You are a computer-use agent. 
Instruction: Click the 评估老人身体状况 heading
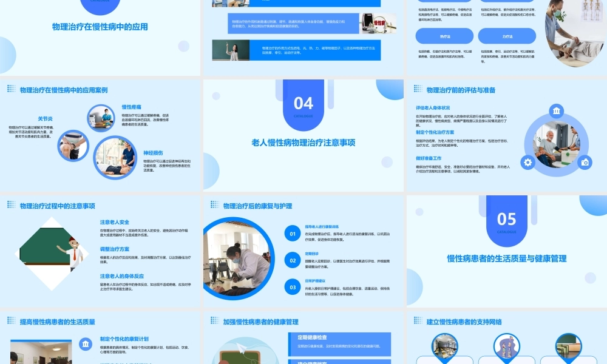click(x=433, y=108)
